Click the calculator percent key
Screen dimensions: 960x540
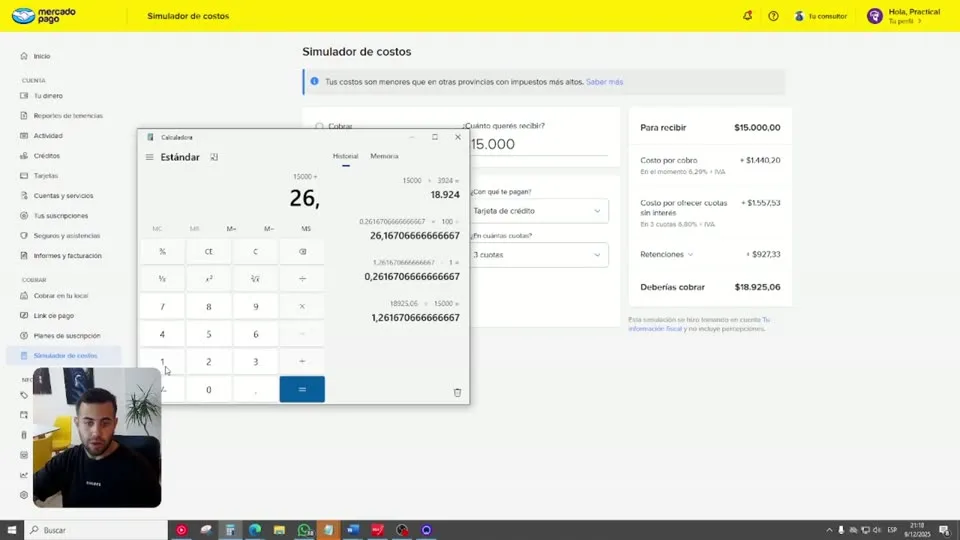(x=162, y=251)
